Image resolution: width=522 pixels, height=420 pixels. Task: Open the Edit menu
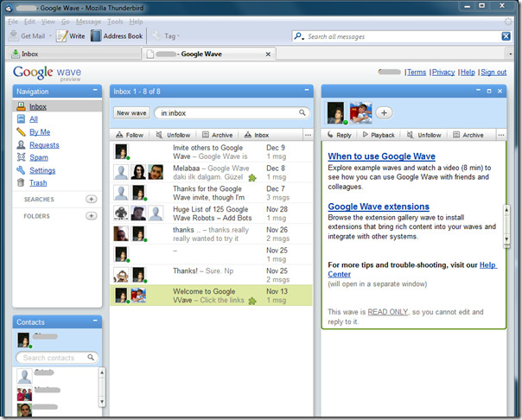(x=29, y=22)
